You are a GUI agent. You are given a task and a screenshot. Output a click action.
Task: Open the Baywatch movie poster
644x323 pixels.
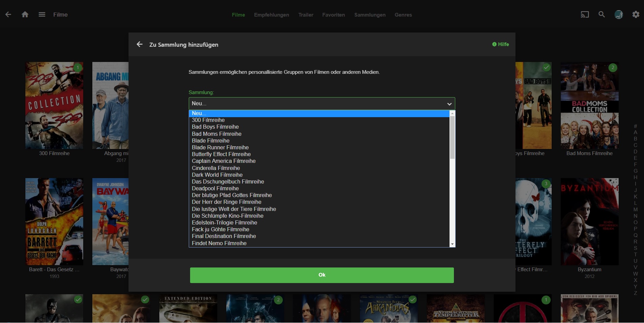click(x=110, y=221)
